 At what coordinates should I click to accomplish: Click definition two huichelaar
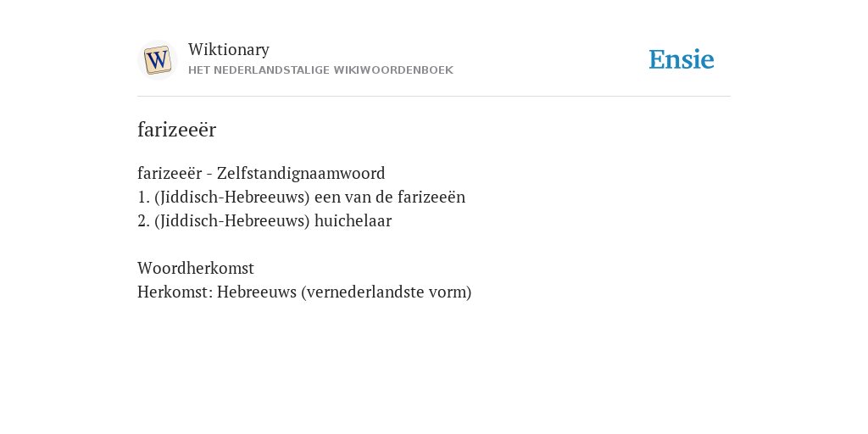click(264, 221)
